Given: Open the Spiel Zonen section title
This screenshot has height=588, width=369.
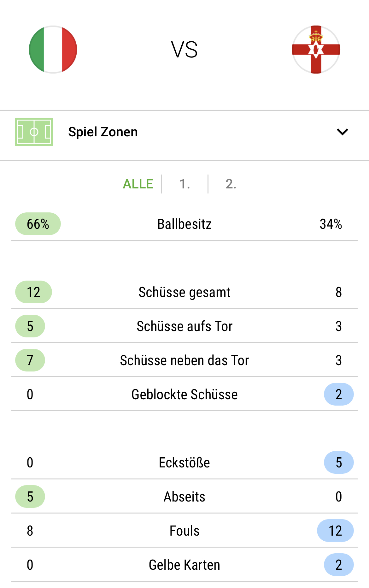Looking at the screenshot, I should [103, 132].
